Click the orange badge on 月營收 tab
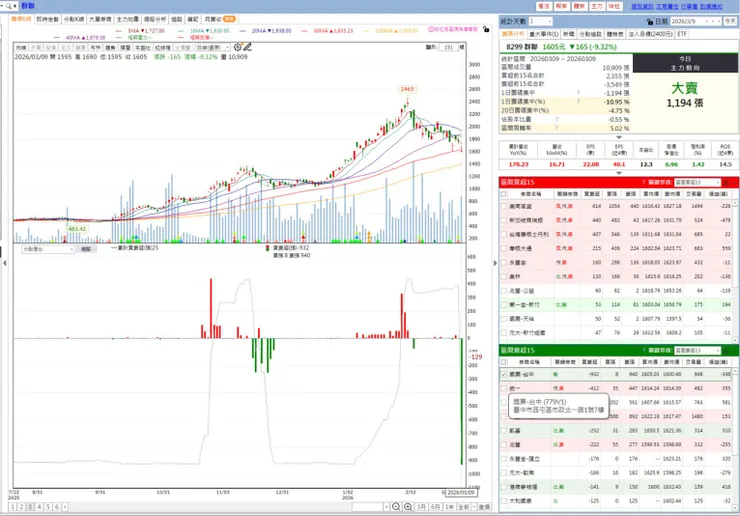The height and width of the screenshot is (516, 740). pos(229,19)
